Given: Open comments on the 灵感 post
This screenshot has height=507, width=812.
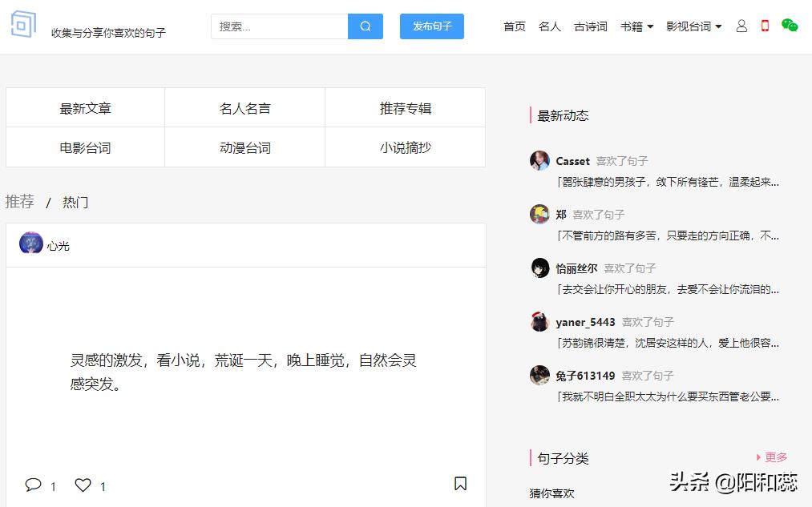Looking at the screenshot, I should point(33,485).
